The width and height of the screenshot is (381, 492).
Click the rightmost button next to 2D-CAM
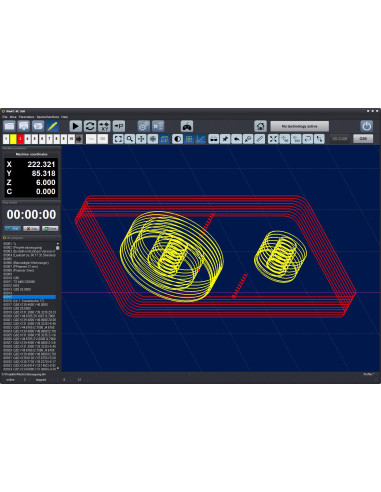363,139
